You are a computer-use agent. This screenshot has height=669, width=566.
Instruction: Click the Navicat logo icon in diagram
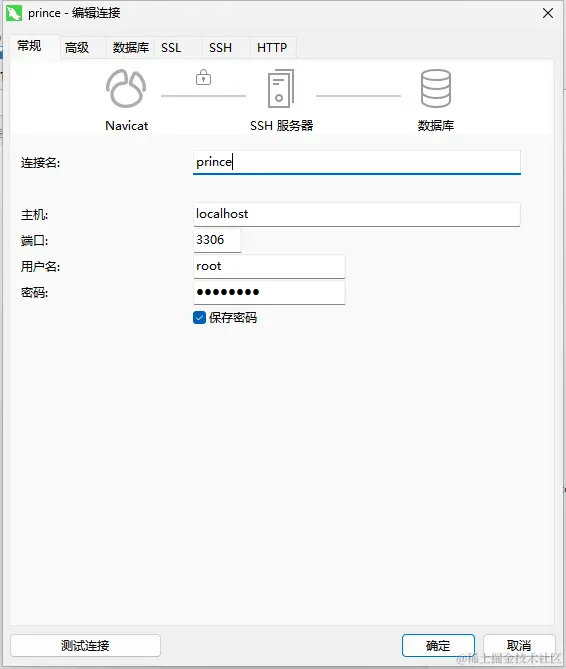pyautogui.click(x=126, y=88)
